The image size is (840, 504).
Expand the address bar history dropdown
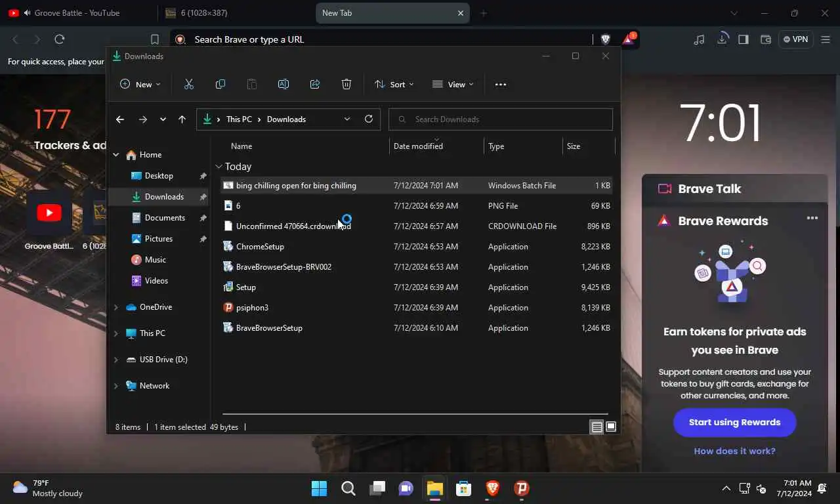(347, 119)
